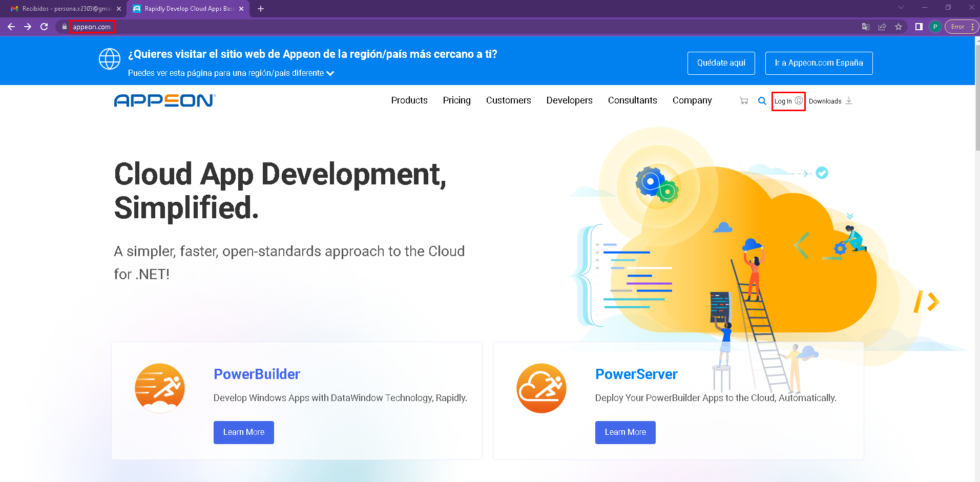Click the Log In link
Screen dimensions: 980x482
point(788,101)
